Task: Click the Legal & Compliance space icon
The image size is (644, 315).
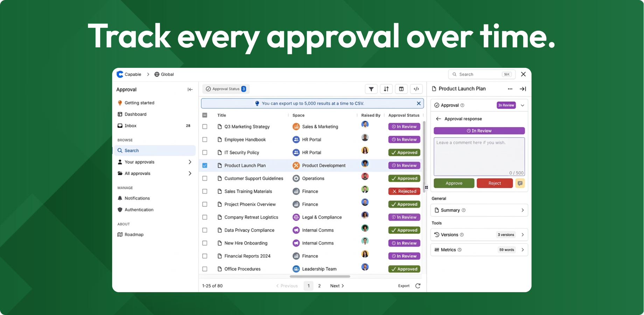Action: click(x=296, y=217)
